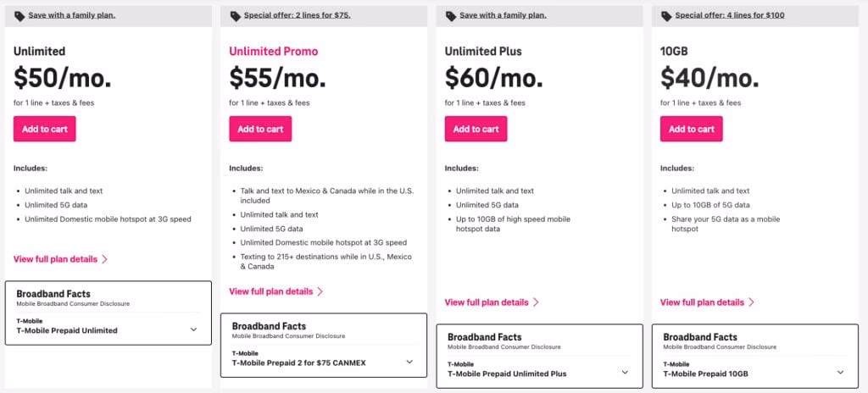Open 'Special offer: 2 lines for $75' link
Viewport: 868px width, 393px height.
point(297,15)
